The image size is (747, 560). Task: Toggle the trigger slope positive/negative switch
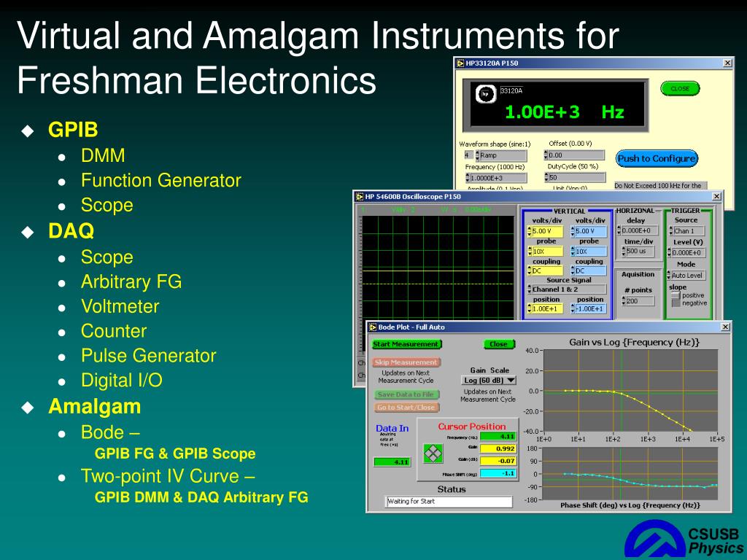pos(675,299)
